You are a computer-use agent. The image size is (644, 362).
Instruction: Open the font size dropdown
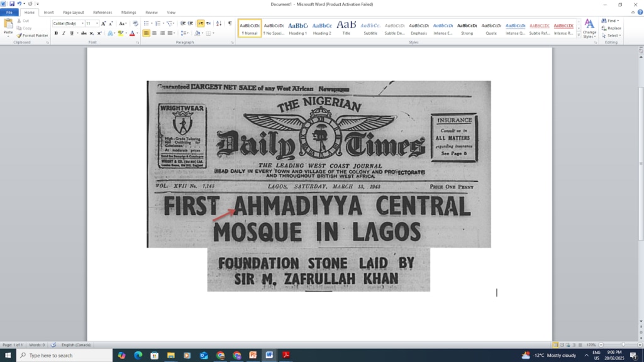(97, 23)
